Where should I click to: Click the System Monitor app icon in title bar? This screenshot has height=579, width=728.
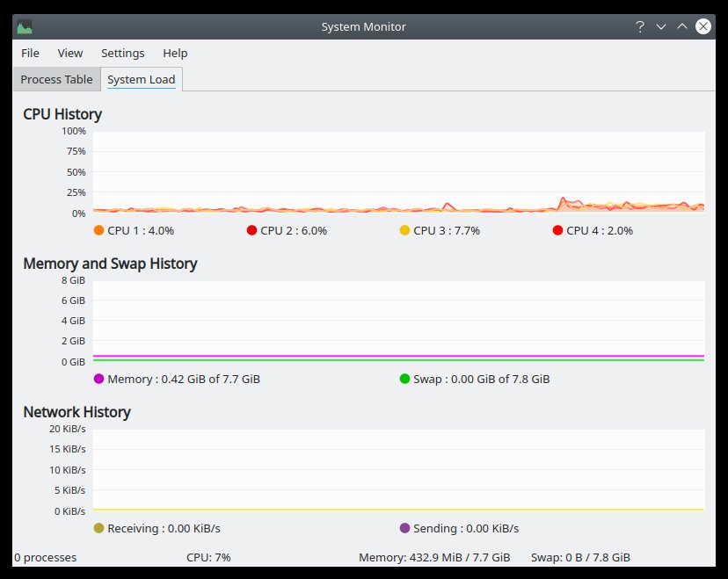pos(25,26)
